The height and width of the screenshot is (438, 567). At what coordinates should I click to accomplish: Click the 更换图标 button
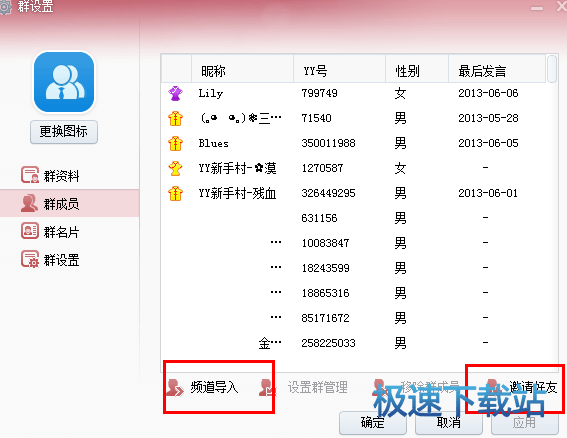(x=64, y=132)
